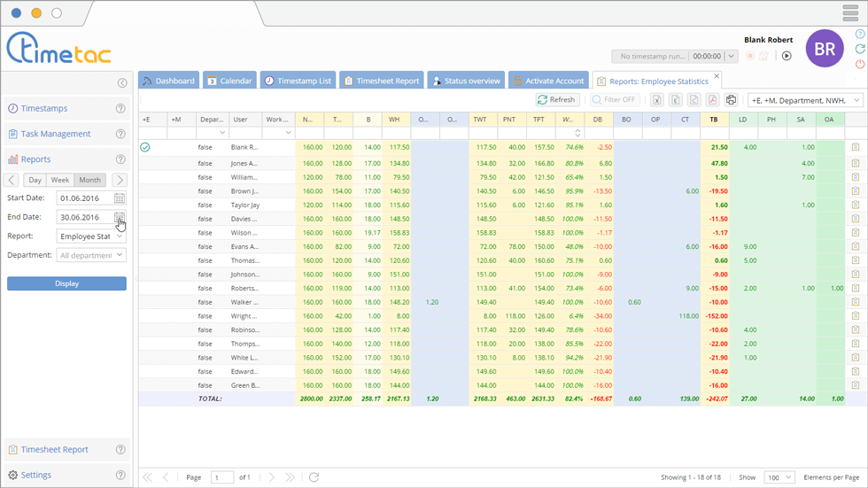Open the Report type dropdown
The height and width of the screenshot is (488, 868).
click(x=91, y=236)
